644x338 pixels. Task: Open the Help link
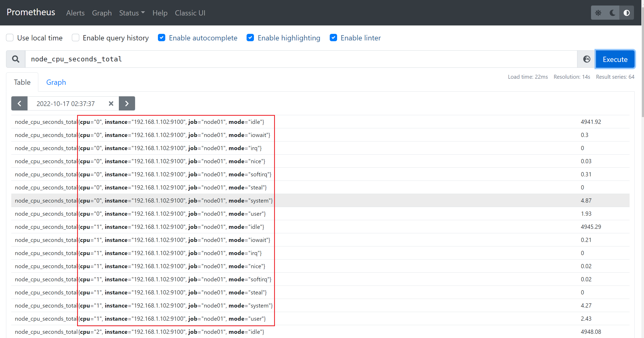click(x=160, y=13)
